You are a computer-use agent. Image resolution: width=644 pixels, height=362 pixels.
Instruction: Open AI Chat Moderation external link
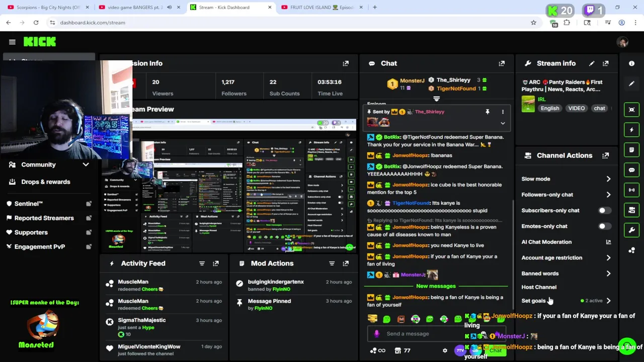click(x=608, y=242)
